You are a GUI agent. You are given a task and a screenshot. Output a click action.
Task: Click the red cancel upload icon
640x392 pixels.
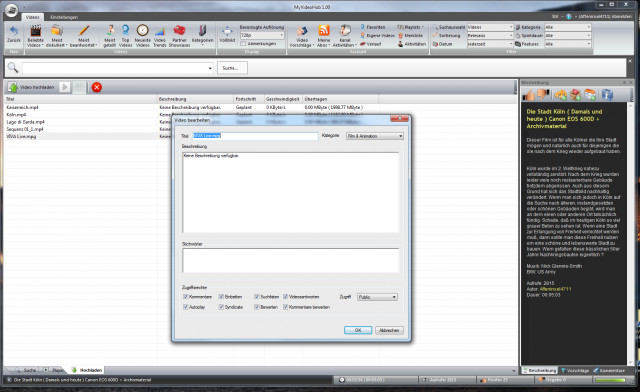(97, 87)
